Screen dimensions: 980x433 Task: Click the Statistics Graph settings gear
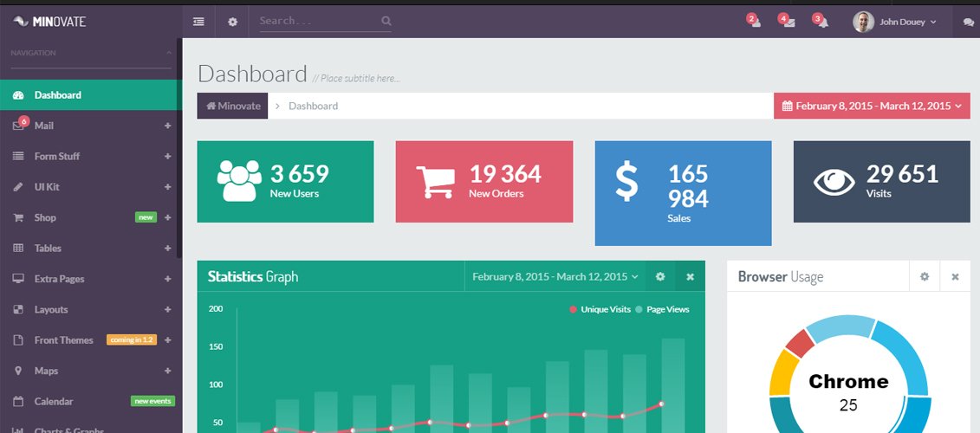660,276
